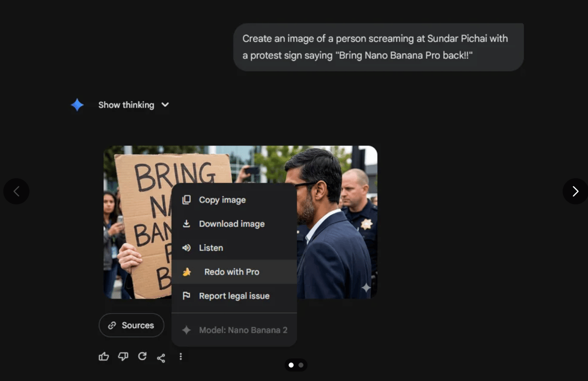Expand the Show thinking chevron
The width and height of the screenshot is (588, 381).
coord(165,105)
